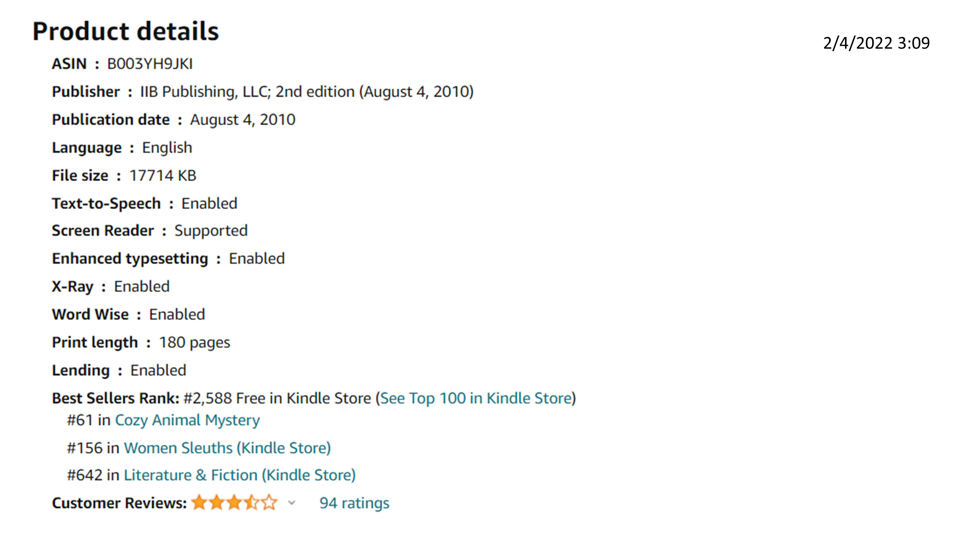Click the Best Sellers Rank label

115,398
